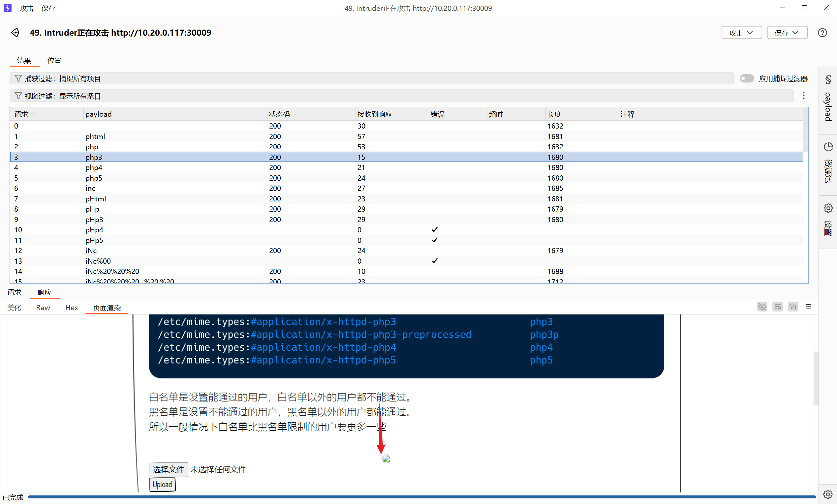Toggle hide non-printable characters icon
This screenshot has width=837, height=504.
pos(762,307)
